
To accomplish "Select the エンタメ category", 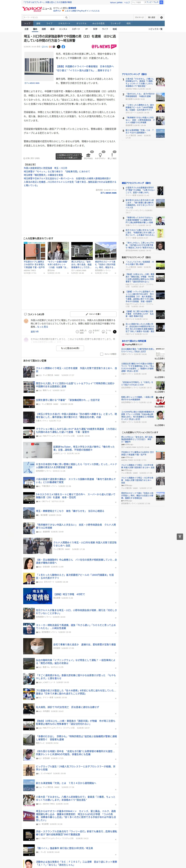I will pyautogui.click(x=63, y=29).
